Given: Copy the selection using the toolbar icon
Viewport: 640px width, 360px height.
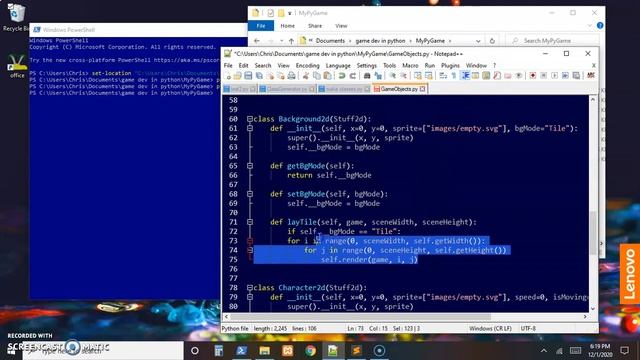Looking at the screenshot, I should coord(317,76).
